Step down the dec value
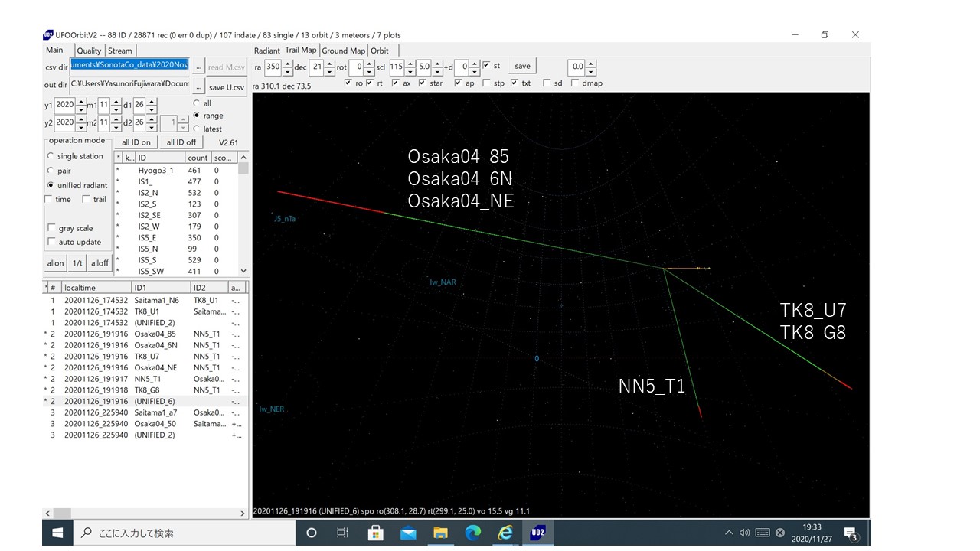Viewport: 980px width, 551px height. (x=329, y=70)
